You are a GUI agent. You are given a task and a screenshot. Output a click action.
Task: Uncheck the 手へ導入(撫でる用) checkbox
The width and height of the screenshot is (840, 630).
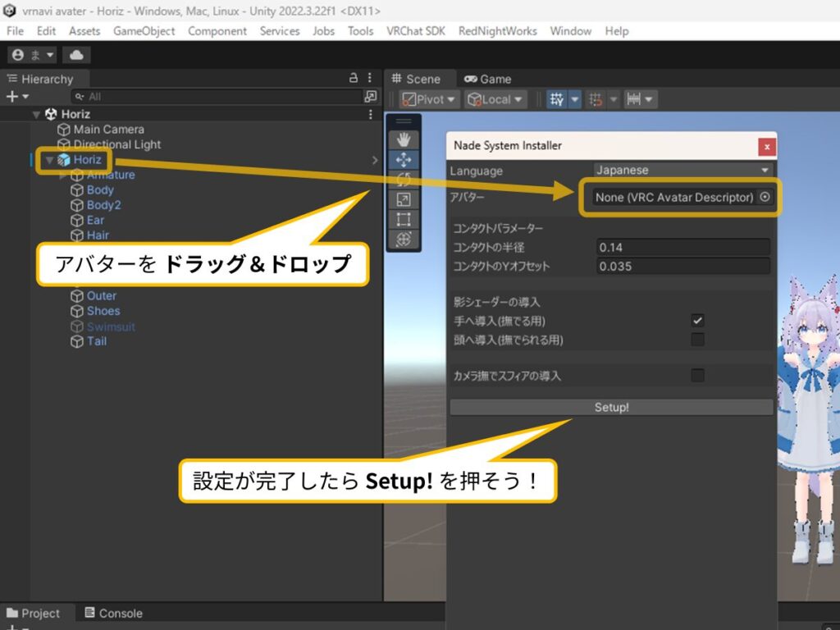click(697, 321)
